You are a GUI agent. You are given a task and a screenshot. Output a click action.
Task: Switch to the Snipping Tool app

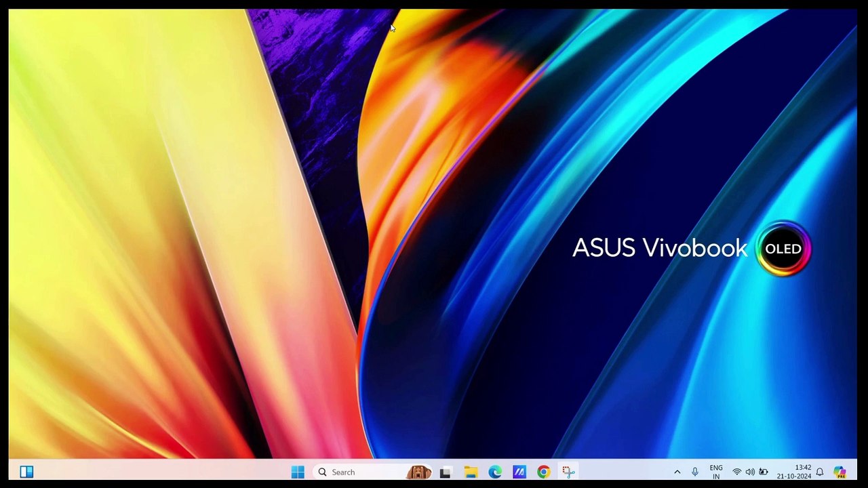(x=568, y=472)
